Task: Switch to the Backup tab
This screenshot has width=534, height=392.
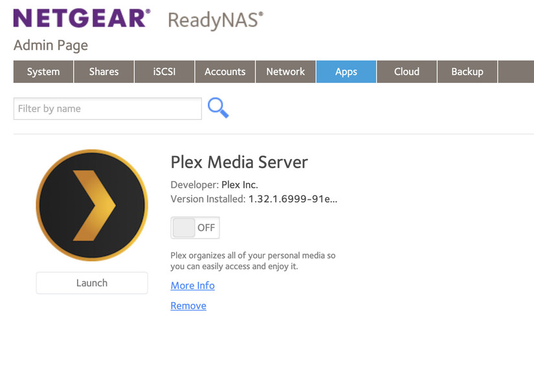Action: pyautogui.click(x=467, y=72)
